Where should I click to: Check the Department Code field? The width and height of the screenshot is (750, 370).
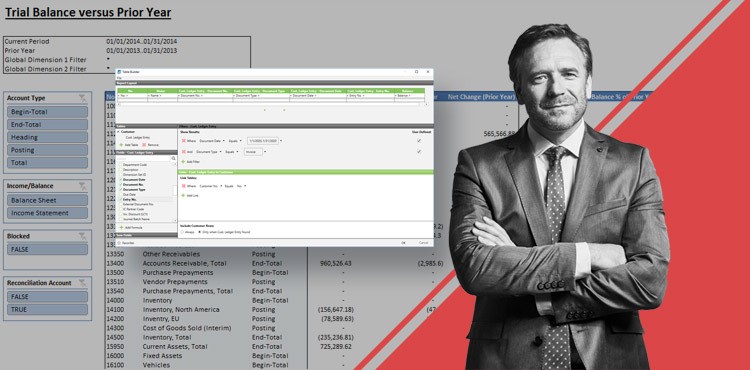[121, 164]
